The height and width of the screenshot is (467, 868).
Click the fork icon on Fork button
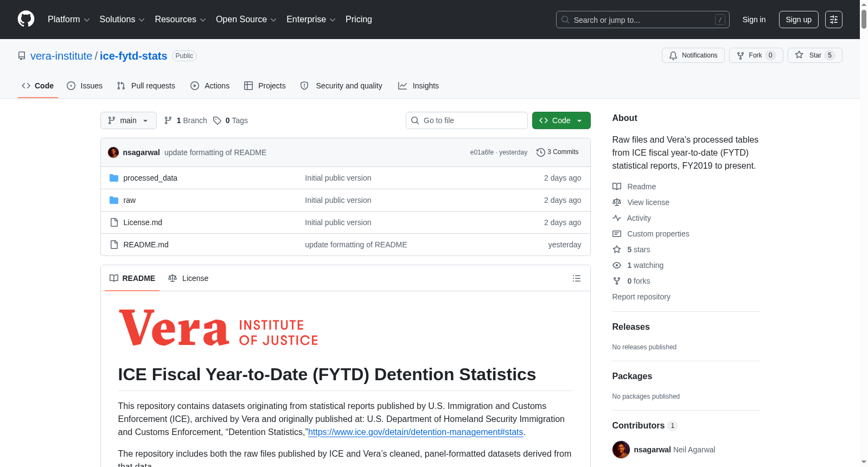coord(741,55)
